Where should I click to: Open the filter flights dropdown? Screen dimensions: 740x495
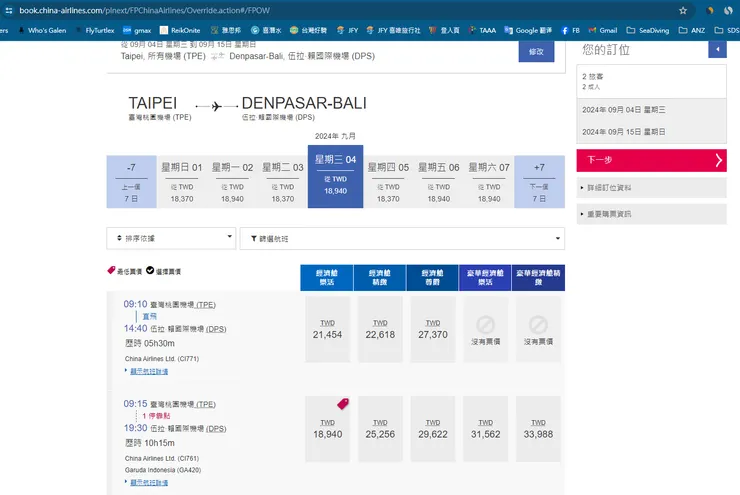[402, 238]
